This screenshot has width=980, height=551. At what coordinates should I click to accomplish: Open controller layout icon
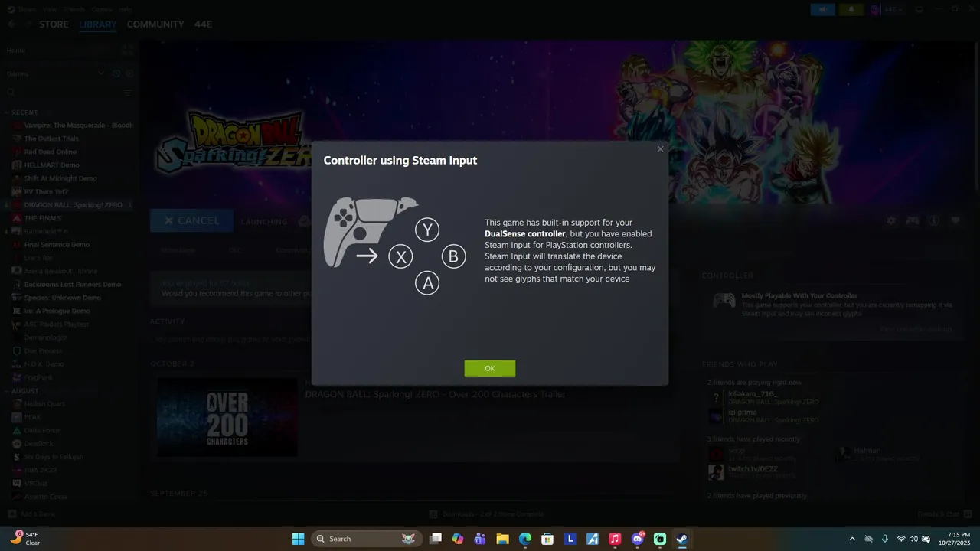click(913, 220)
